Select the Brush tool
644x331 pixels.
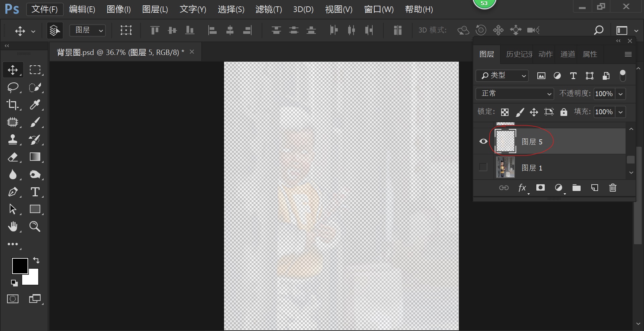pyautogui.click(x=35, y=122)
